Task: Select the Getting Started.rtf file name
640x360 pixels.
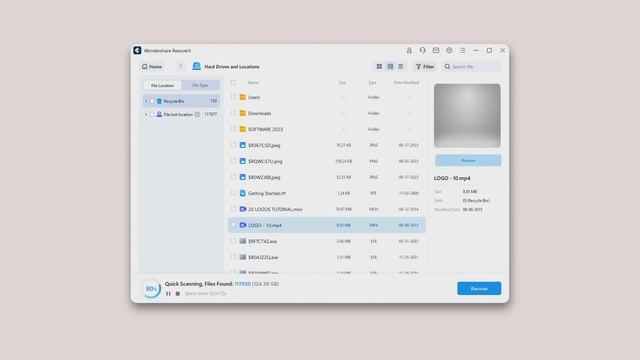Action: 267,193
